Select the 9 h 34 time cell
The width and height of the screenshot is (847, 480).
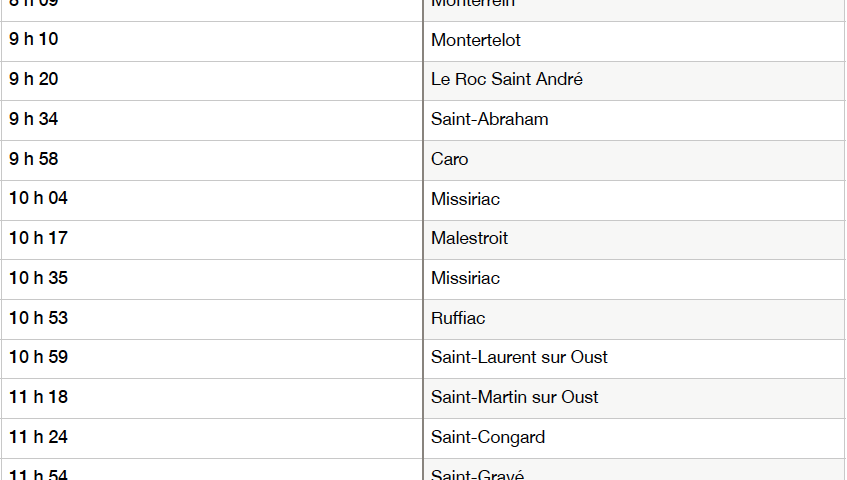34,120
